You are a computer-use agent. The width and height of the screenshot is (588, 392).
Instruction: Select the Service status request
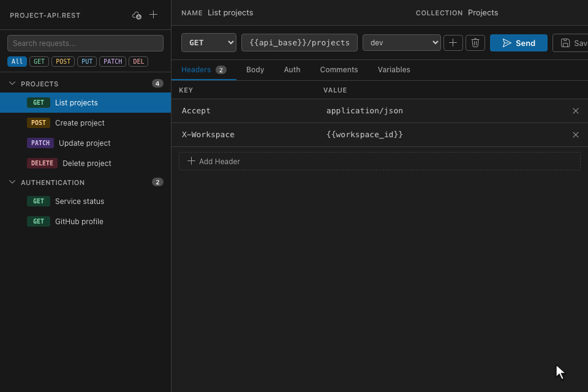86,202
